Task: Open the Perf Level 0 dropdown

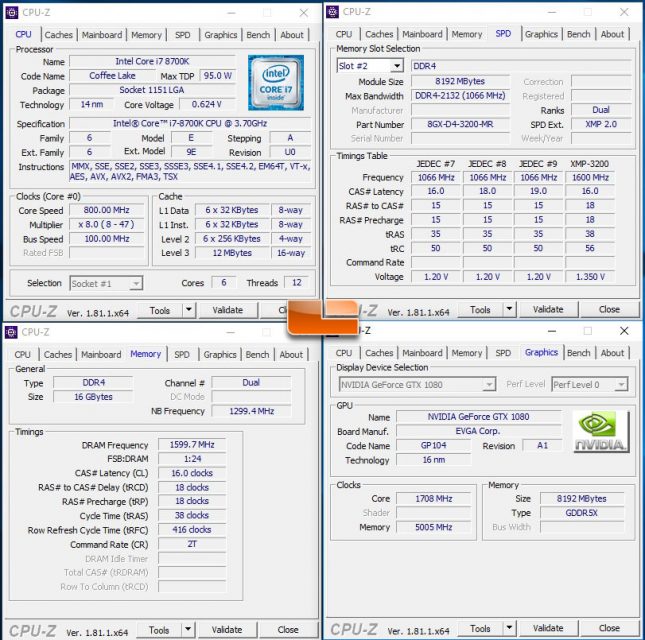Action: click(x=622, y=385)
